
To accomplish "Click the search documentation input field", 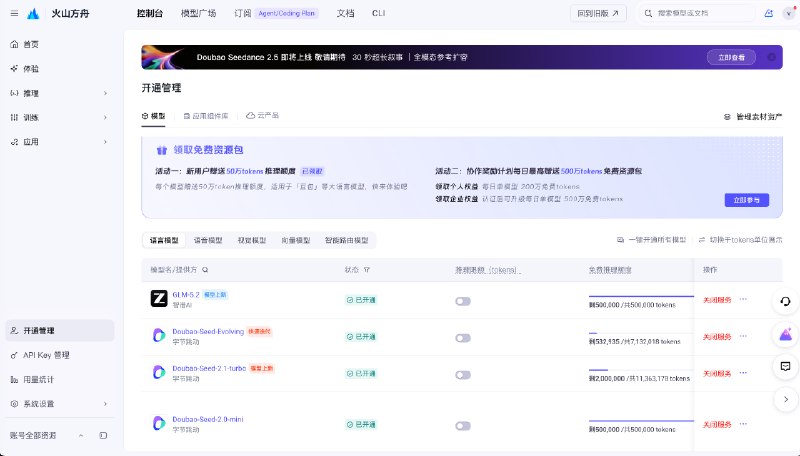I will (x=697, y=13).
